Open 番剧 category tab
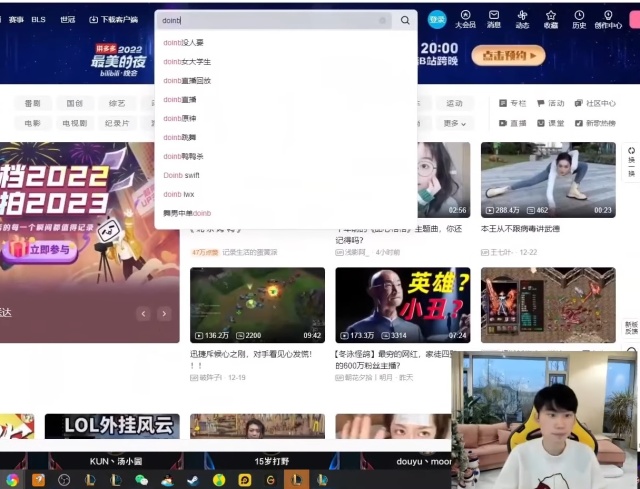The height and width of the screenshot is (489, 640). [33, 103]
